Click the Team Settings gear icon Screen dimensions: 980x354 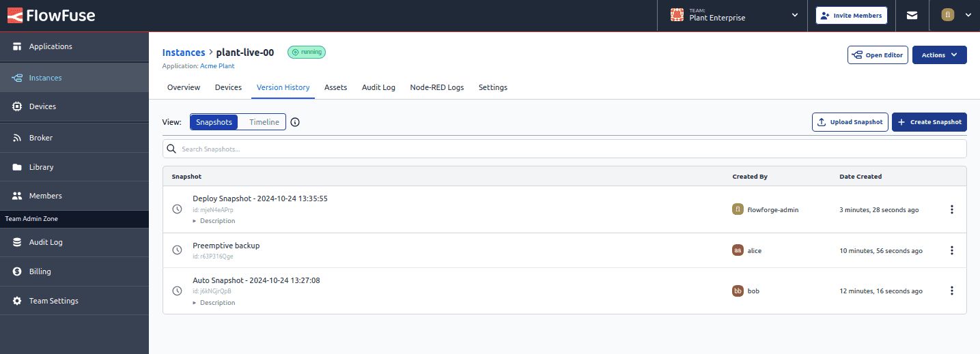point(17,301)
